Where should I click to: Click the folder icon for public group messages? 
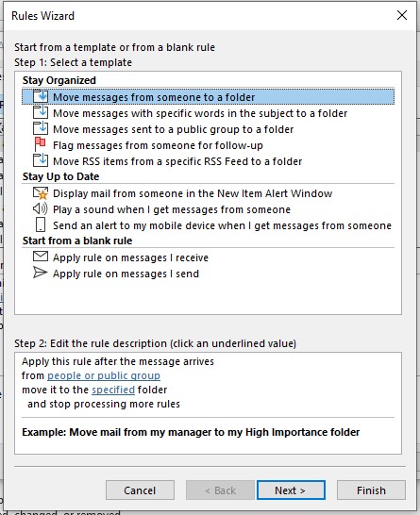point(41,128)
